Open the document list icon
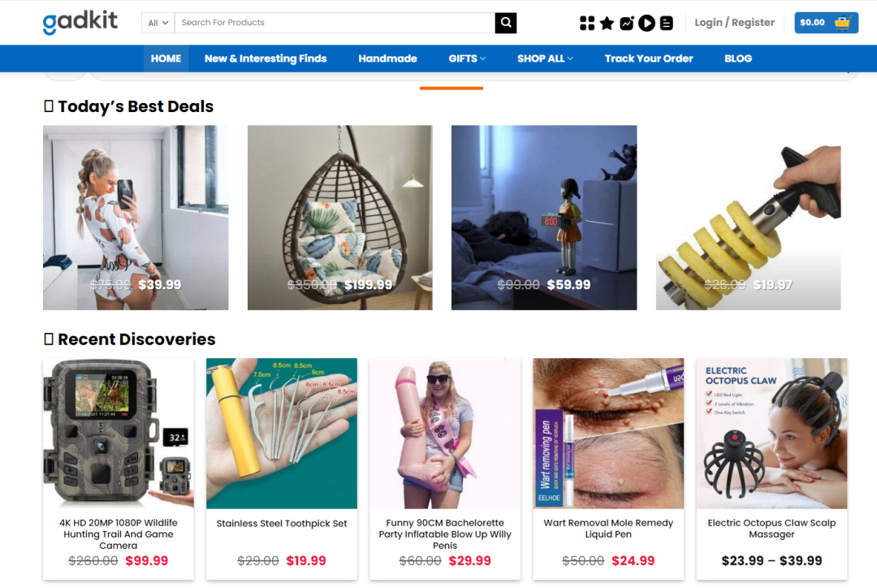This screenshot has width=877, height=588. click(666, 23)
